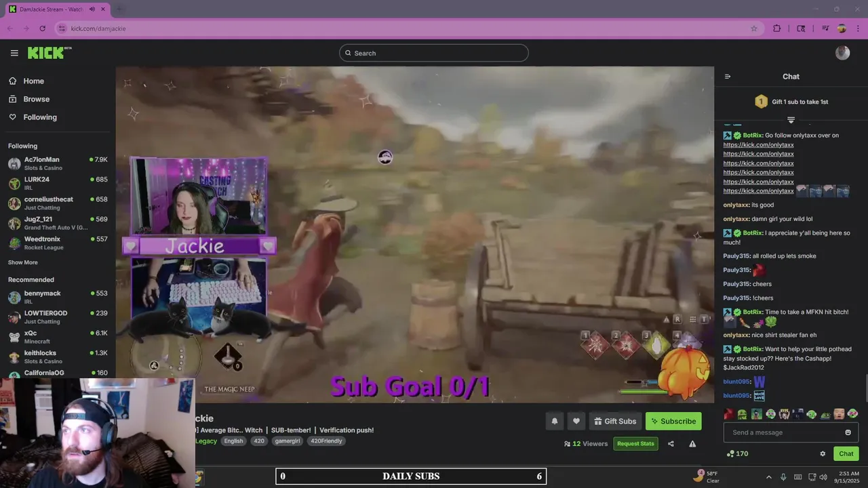Open the emoji picker in message box
The height and width of the screenshot is (488, 868).
848,432
